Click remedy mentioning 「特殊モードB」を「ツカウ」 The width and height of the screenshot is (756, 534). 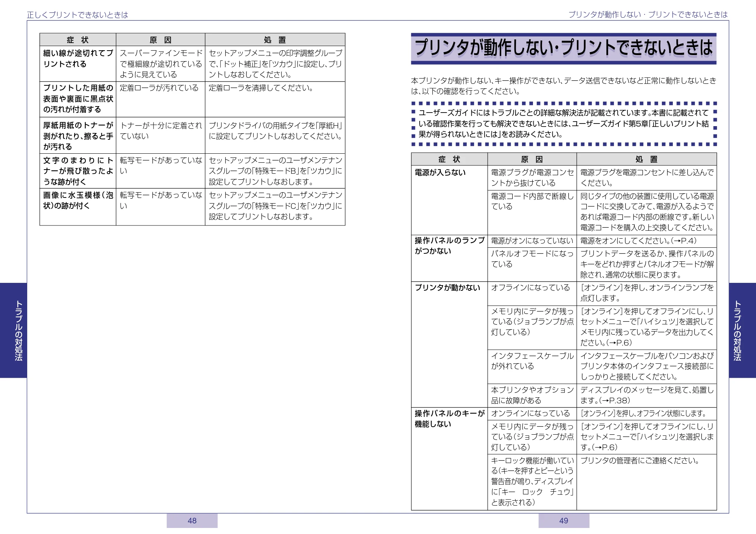pyautogui.click(x=275, y=171)
